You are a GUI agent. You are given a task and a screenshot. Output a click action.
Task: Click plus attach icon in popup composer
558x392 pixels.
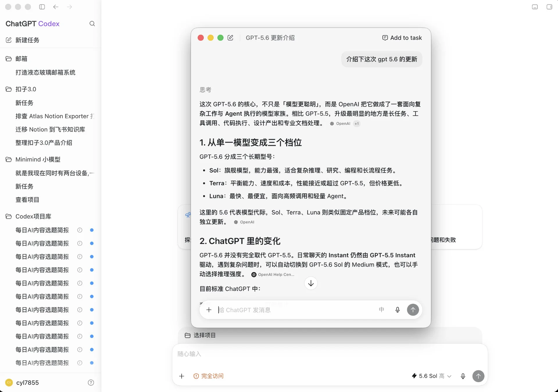pos(209,310)
